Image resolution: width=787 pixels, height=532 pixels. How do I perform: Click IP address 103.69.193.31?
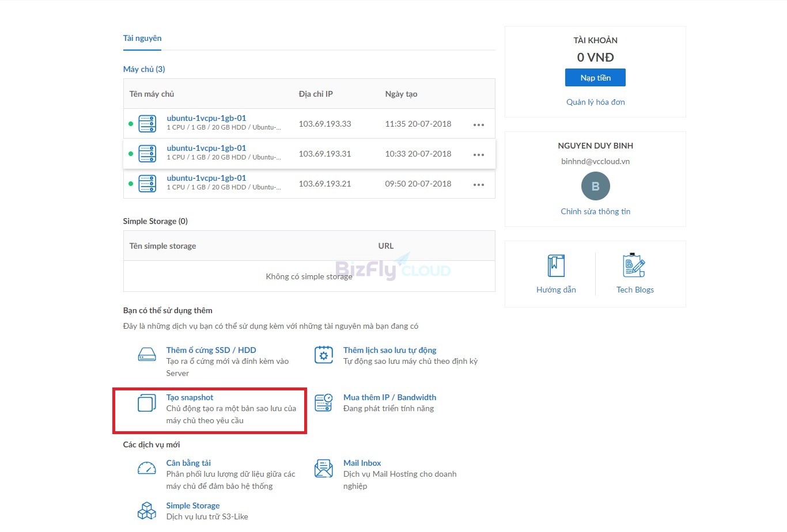pos(325,154)
